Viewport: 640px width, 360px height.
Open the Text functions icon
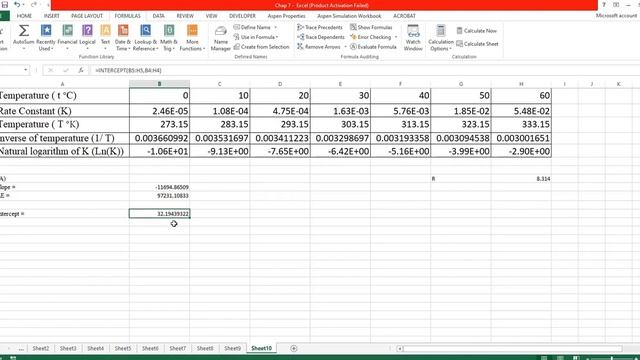(105, 31)
